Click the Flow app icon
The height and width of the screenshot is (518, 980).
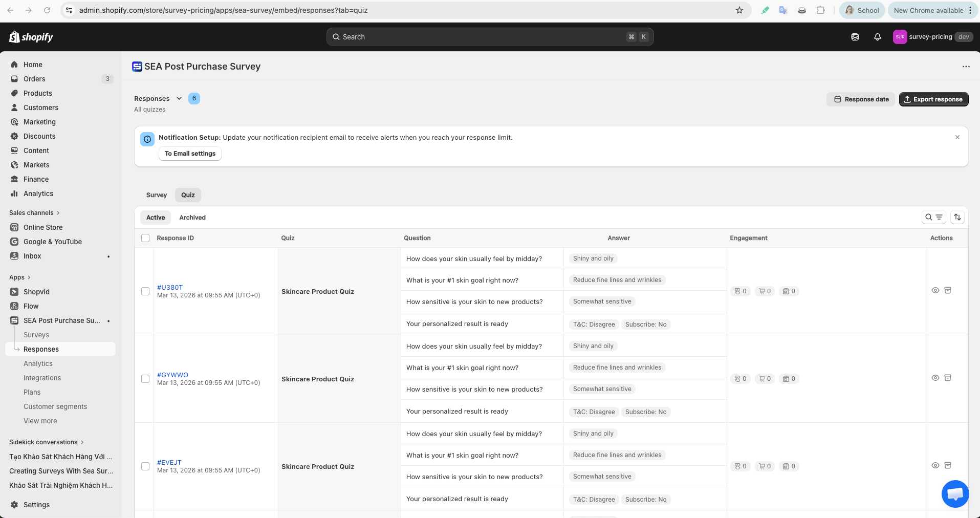[x=14, y=306]
